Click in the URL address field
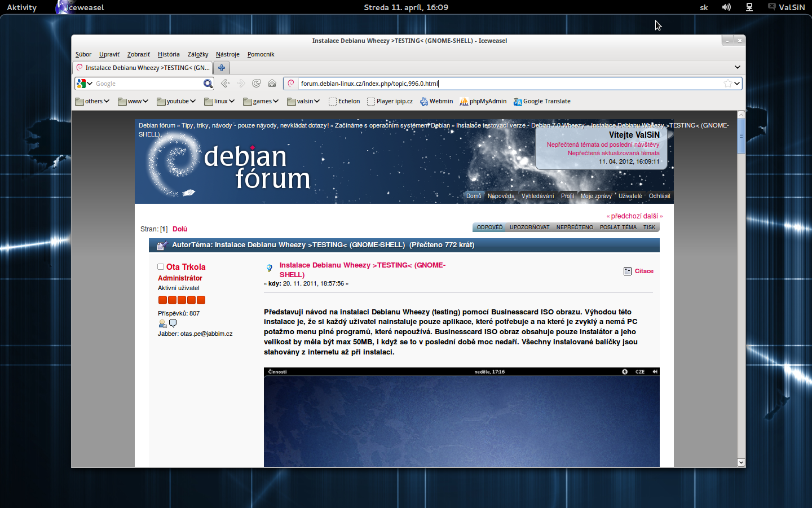812x508 pixels. tap(507, 84)
